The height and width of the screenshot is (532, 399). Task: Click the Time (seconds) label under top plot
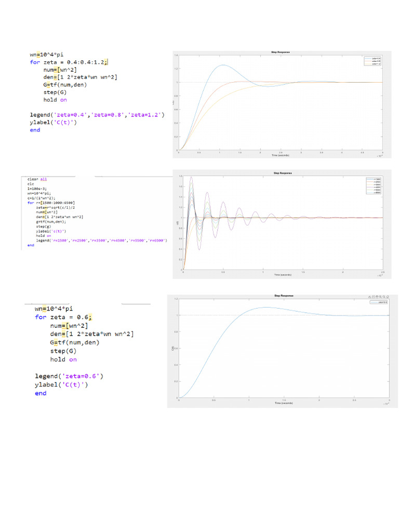[x=280, y=155]
